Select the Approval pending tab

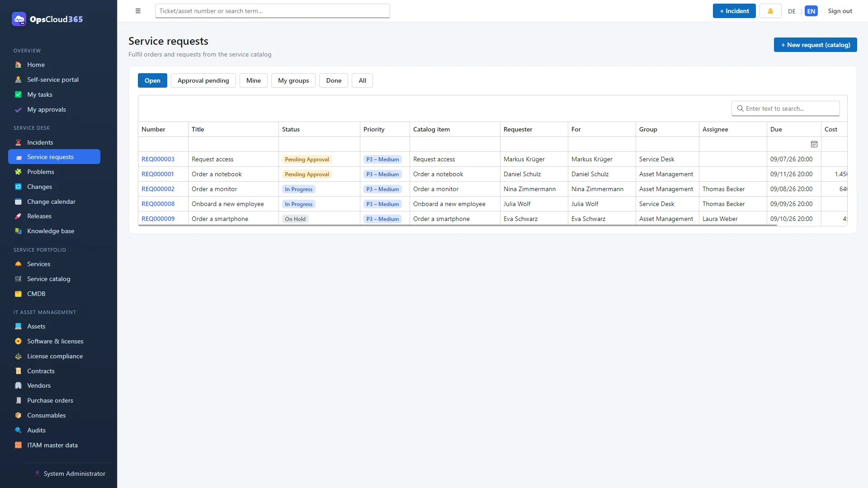[x=203, y=80]
